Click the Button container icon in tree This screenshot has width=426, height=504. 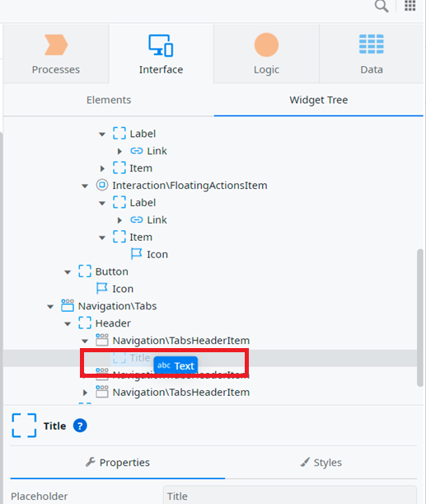[85, 271]
